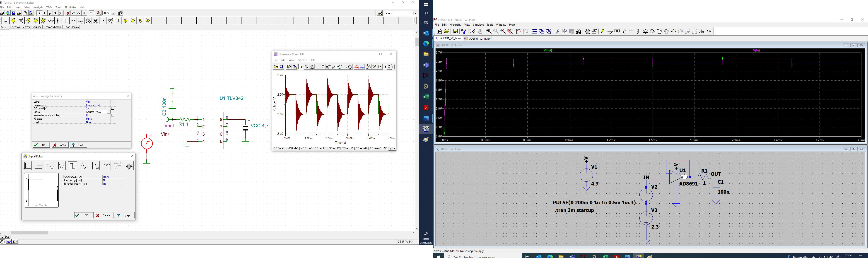The image size is (868, 258).
Task: Click the V(out) trace label in LTspice plot
Action: pyautogui.click(x=548, y=51)
